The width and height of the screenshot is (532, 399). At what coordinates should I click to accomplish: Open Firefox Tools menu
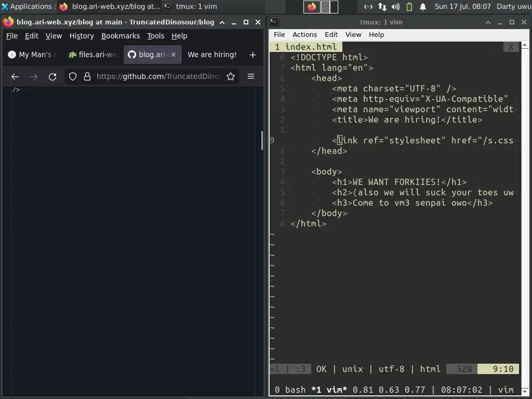(x=155, y=36)
